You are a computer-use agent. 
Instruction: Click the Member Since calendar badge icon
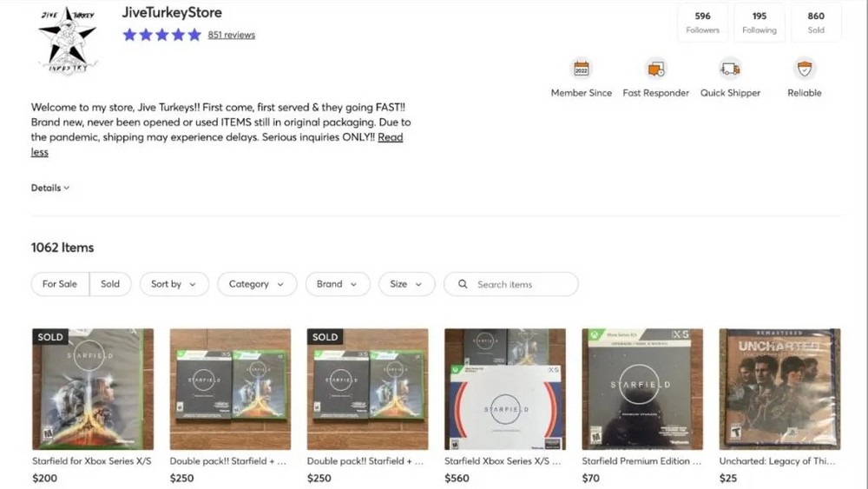click(x=582, y=69)
